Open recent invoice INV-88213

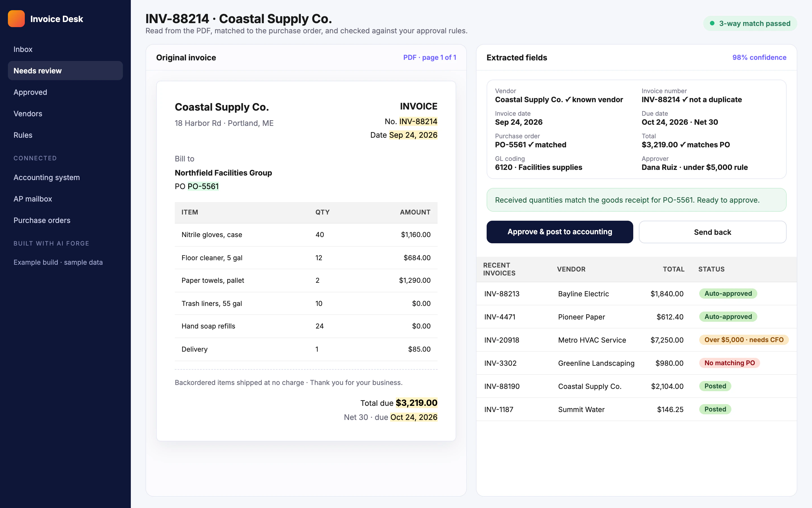637,294
